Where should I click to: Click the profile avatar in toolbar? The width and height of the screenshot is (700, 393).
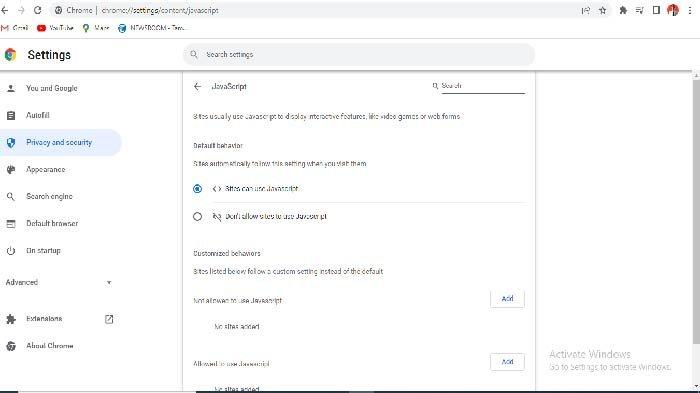coord(673,10)
